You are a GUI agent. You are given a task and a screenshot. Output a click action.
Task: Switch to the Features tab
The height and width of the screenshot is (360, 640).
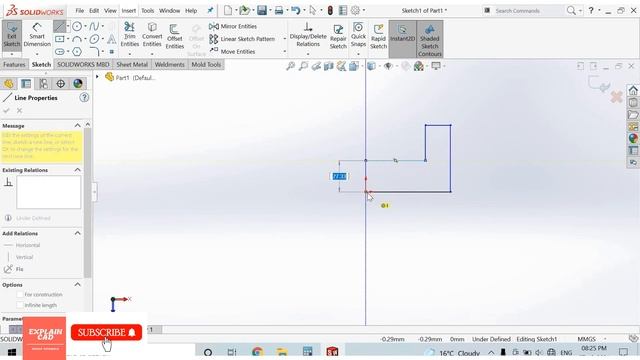14,64
